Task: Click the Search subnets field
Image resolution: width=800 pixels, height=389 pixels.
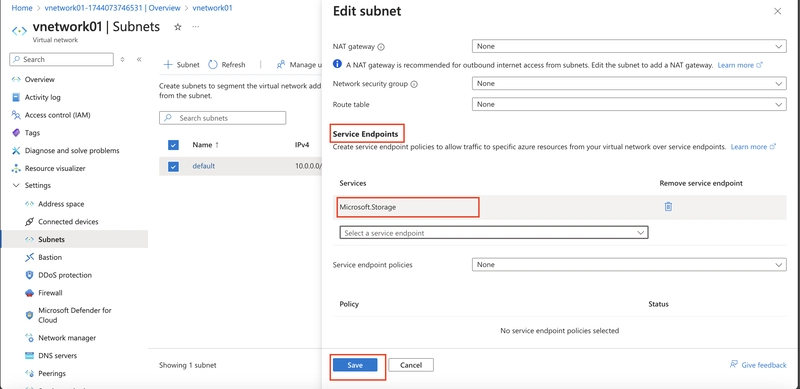Action: (222, 118)
